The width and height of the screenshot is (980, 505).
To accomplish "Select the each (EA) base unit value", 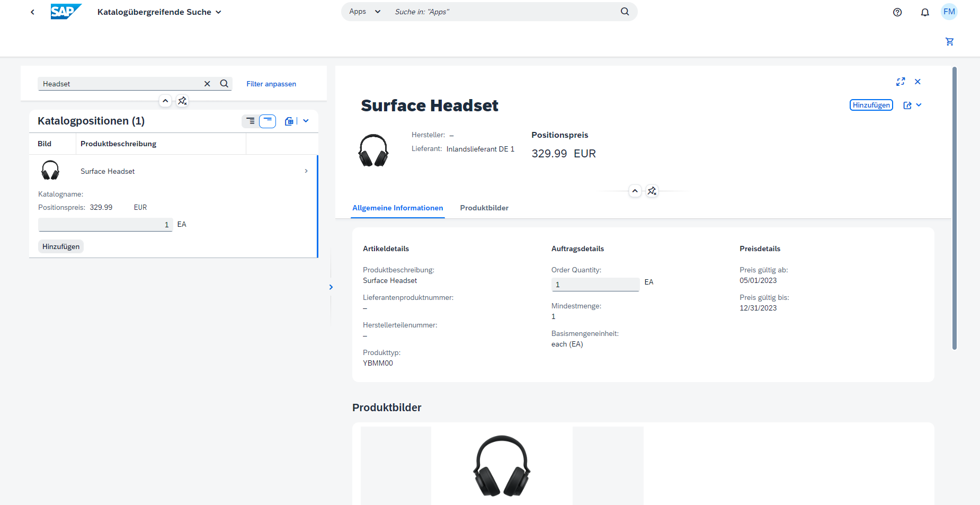I will click(x=567, y=344).
